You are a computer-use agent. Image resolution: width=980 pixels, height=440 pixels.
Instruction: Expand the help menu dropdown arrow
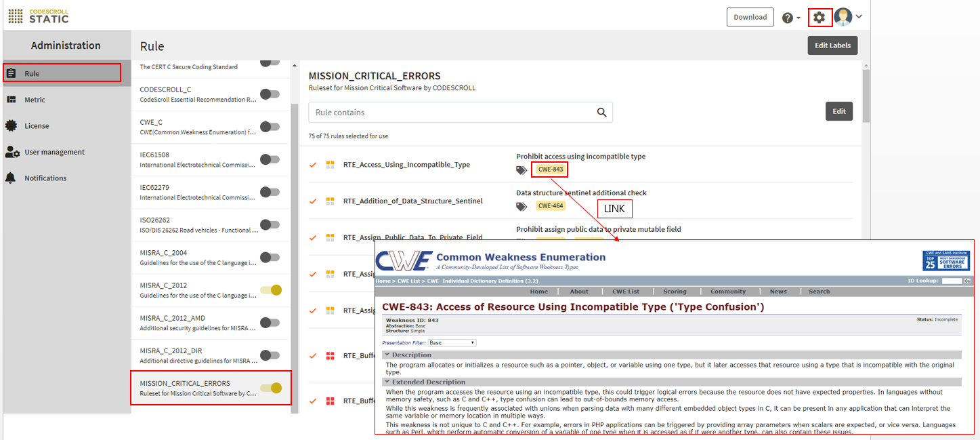[798, 18]
